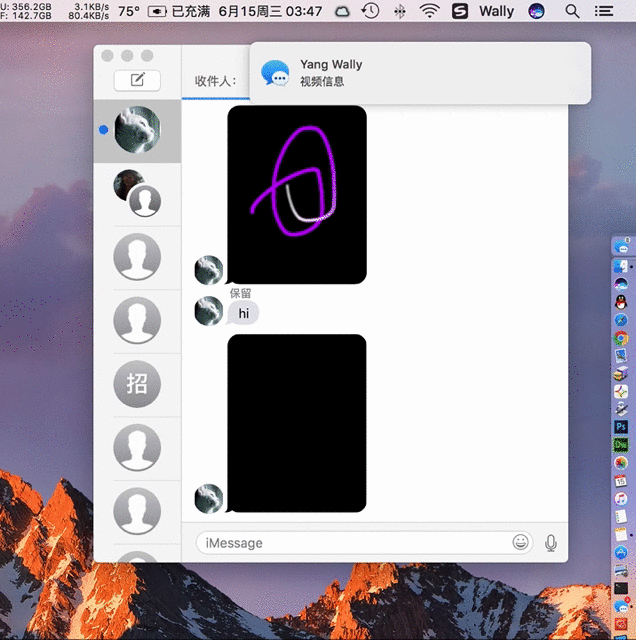Open Notification Center list icon
This screenshot has height=640, width=636.
[604, 11]
